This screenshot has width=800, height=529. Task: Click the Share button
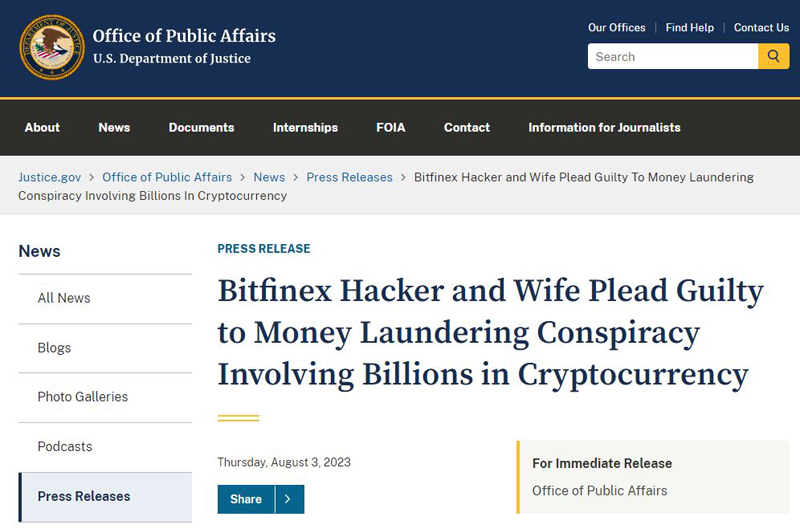246,499
